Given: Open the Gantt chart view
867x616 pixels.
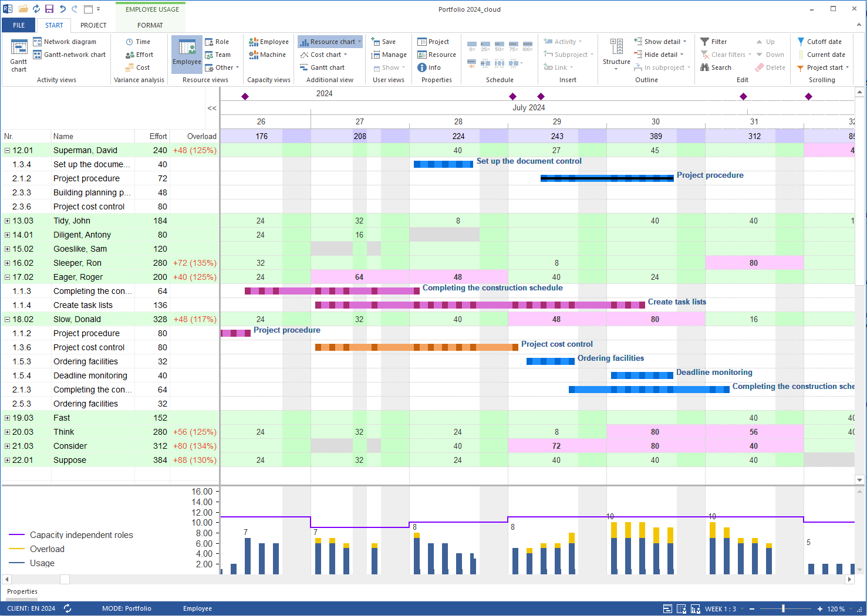Looking at the screenshot, I should [x=19, y=56].
